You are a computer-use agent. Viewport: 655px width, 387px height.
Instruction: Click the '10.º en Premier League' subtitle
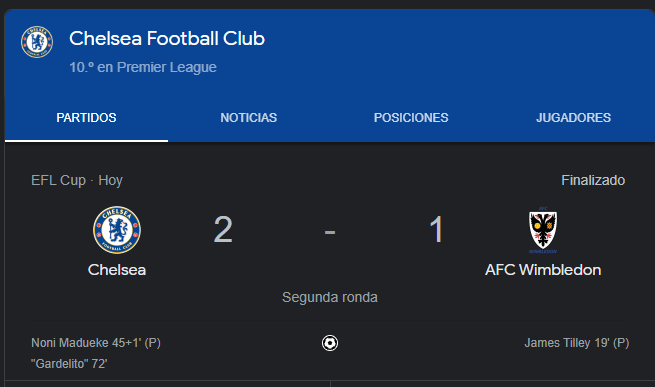[x=143, y=67]
